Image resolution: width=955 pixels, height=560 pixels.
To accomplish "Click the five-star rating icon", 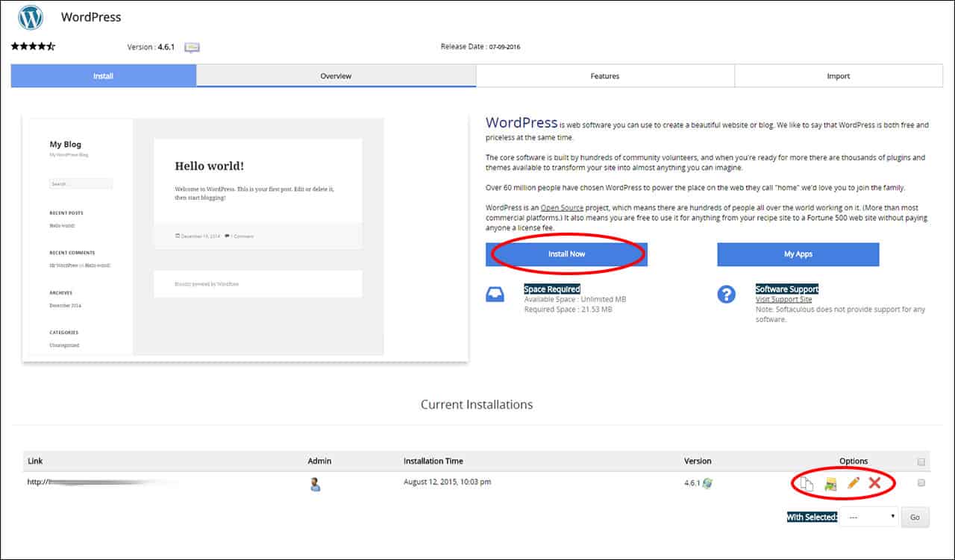I will (33, 46).
